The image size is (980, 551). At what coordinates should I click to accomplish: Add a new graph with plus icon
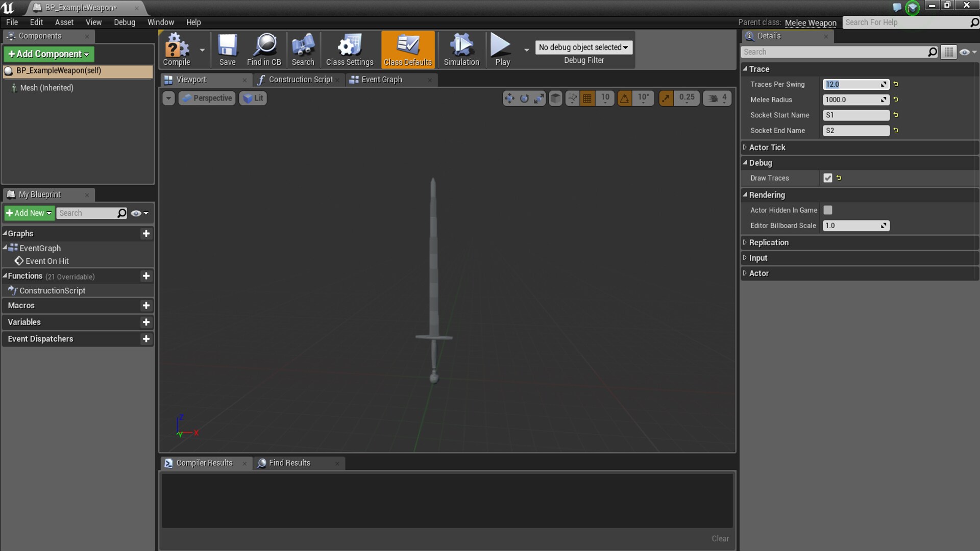tap(146, 233)
